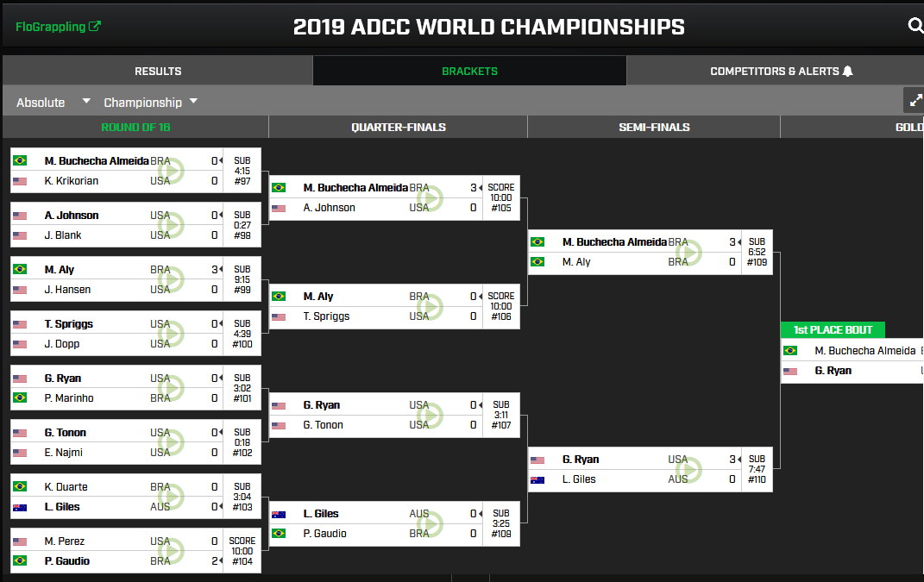Select the Round of 16 column header
This screenshot has width=924, height=582.
[x=135, y=128]
